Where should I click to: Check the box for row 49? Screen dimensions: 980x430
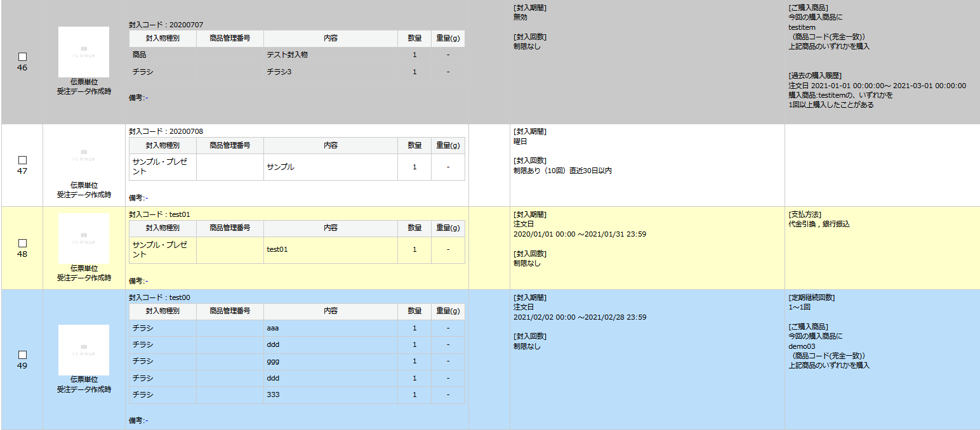[x=22, y=355]
